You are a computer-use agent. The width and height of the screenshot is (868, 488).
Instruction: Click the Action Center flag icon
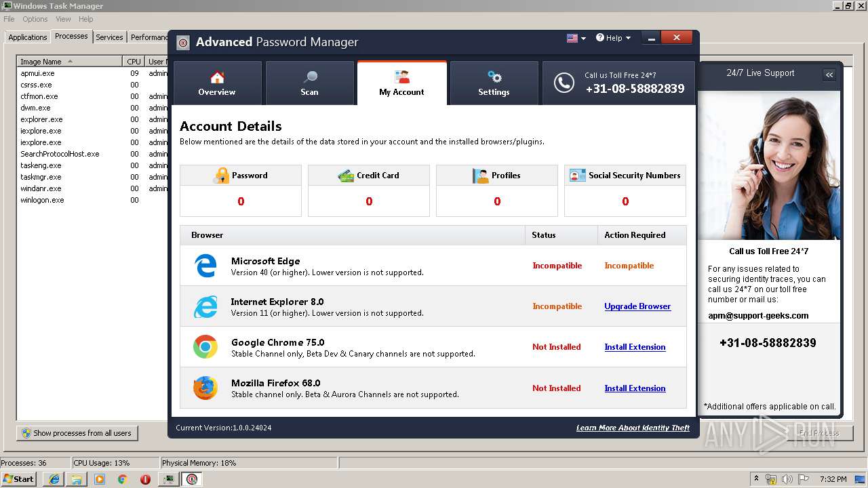(x=804, y=479)
